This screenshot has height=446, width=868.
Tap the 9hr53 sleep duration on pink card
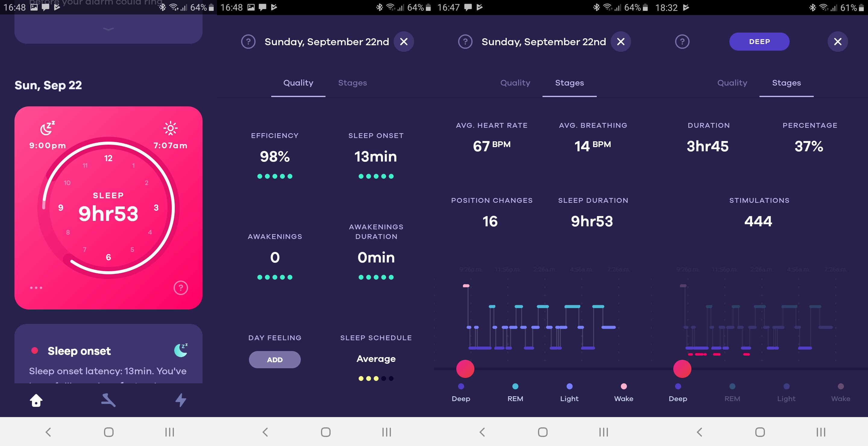click(108, 214)
